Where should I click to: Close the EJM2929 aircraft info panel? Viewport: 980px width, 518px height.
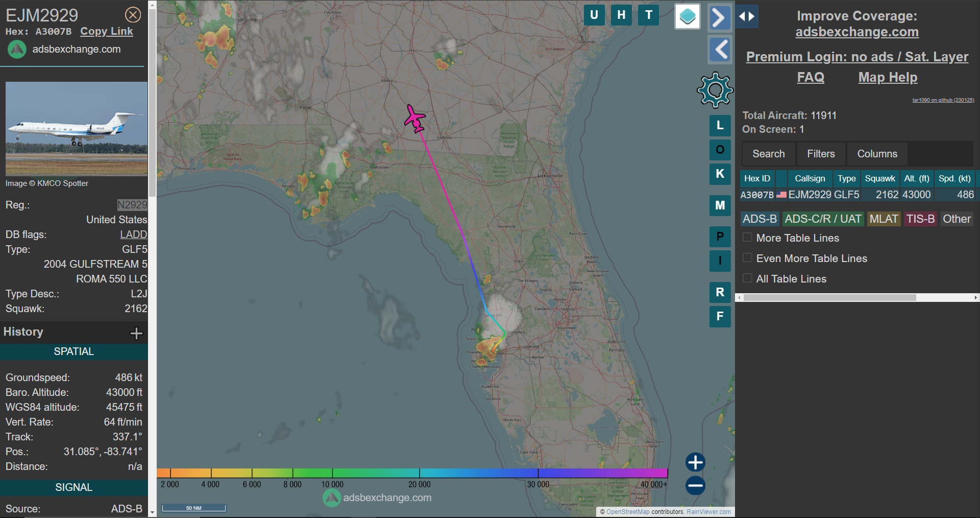click(133, 15)
